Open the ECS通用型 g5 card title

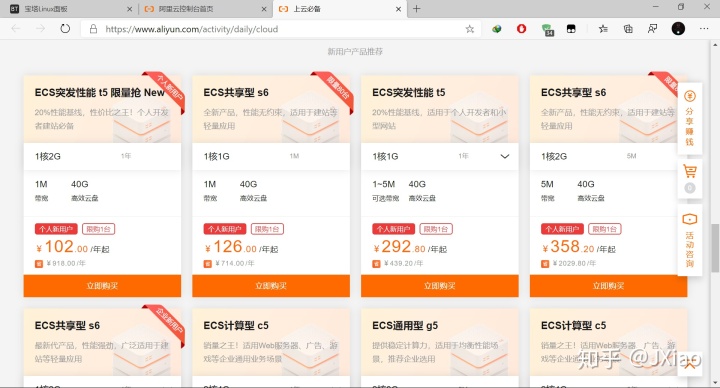pyautogui.click(x=405, y=326)
